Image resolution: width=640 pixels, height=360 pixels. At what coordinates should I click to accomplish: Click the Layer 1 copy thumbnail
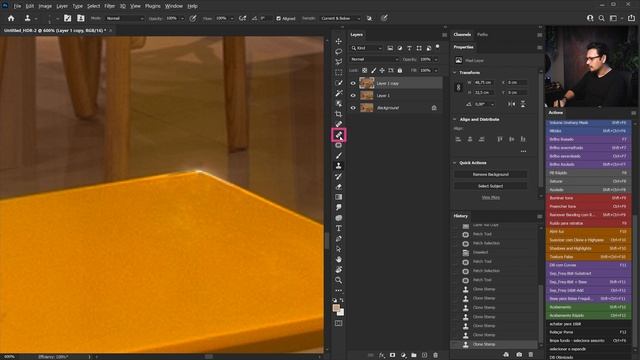367,83
